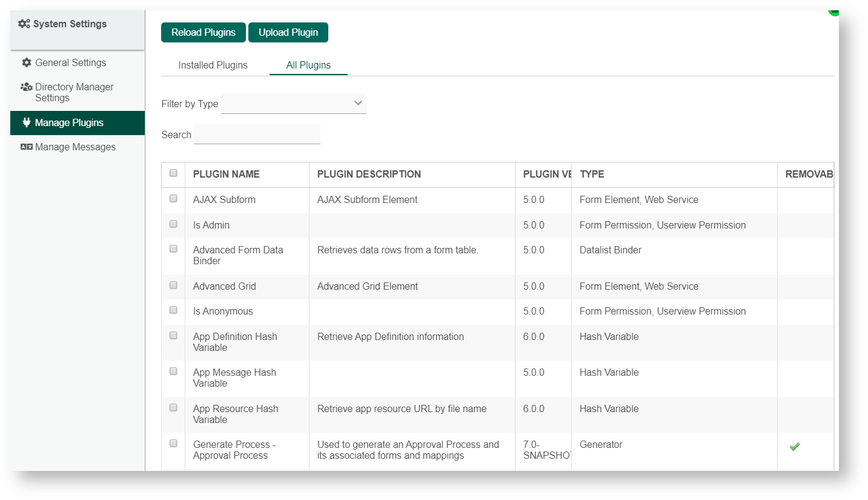Switch to the Installed Plugins tab
This screenshot has width=868, height=500.
[x=213, y=65]
